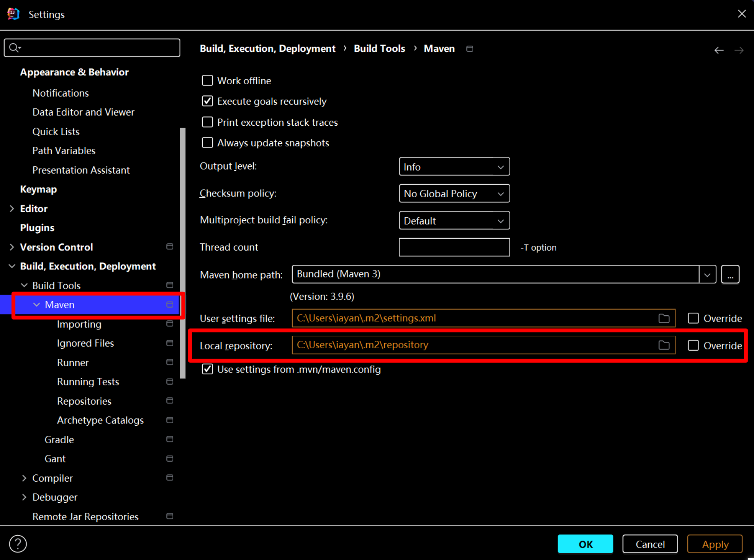The image size is (754, 560).
Task: Click project icon on Running Tests row
Action: 169,382
